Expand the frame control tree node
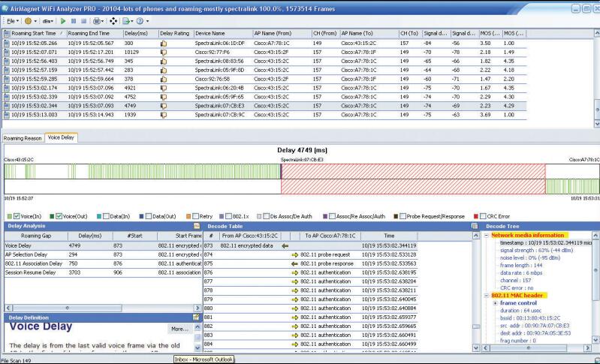 495,303
